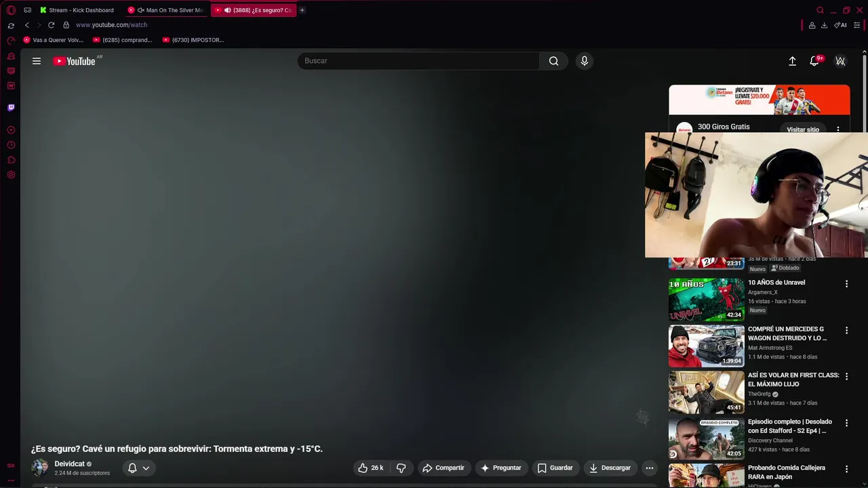Open Deividcat channel avatar
Viewport: 868px width, 488px height.
(x=40, y=468)
